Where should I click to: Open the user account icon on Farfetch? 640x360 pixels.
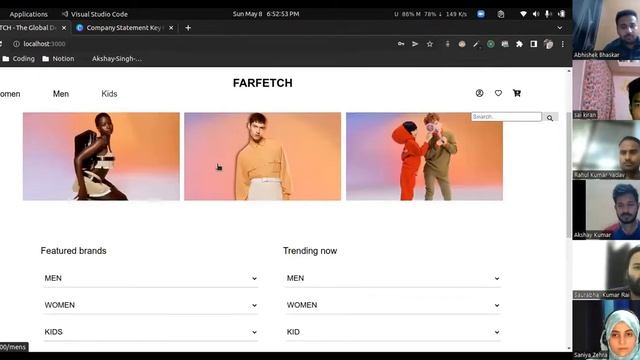tap(480, 93)
